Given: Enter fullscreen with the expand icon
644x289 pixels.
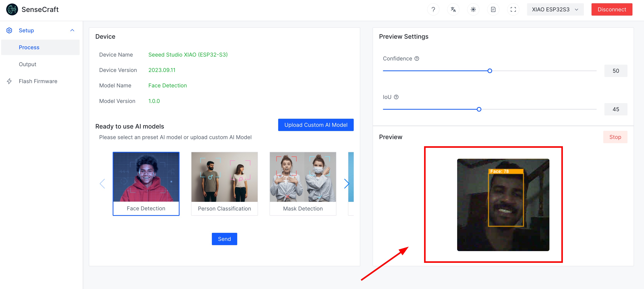Looking at the screenshot, I should [513, 9].
